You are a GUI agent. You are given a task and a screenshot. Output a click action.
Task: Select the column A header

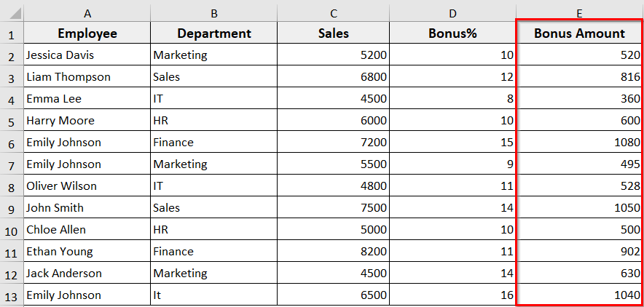pos(87,13)
